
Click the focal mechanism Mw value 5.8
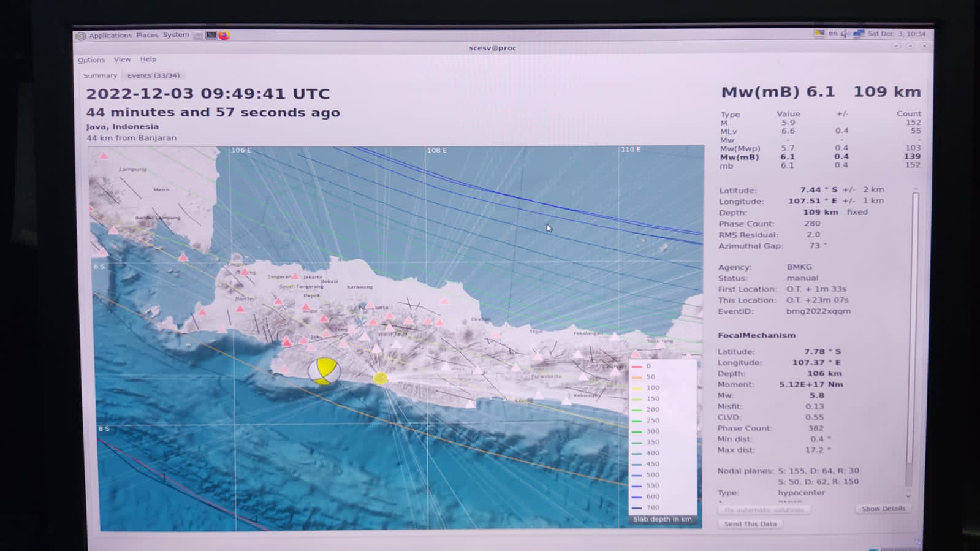click(816, 396)
